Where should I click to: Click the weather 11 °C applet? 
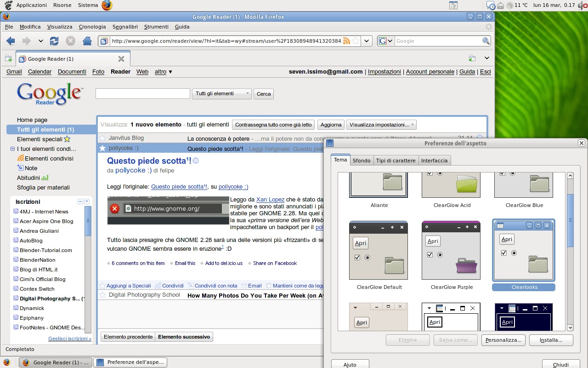click(x=517, y=6)
